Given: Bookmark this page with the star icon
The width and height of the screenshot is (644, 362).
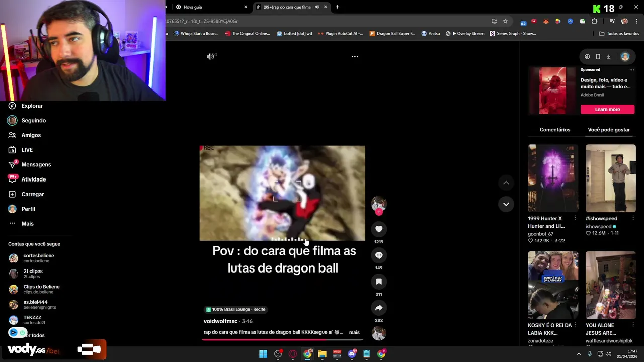Looking at the screenshot, I should click(505, 21).
